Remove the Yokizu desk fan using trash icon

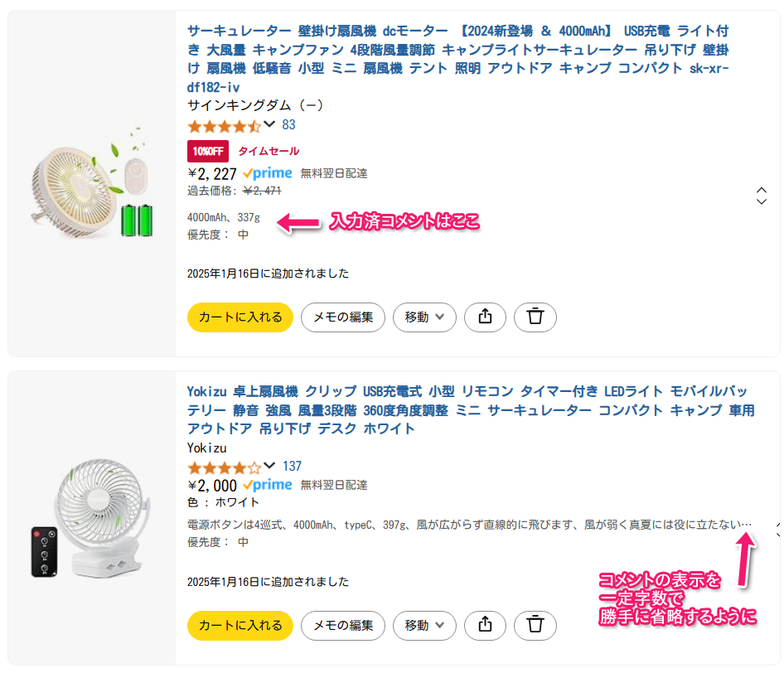(535, 626)
